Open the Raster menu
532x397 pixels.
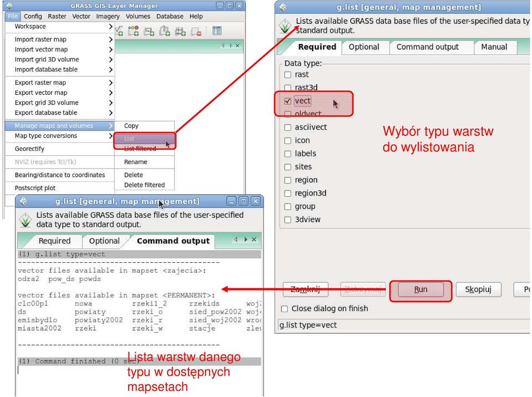(x=57, y=16)
